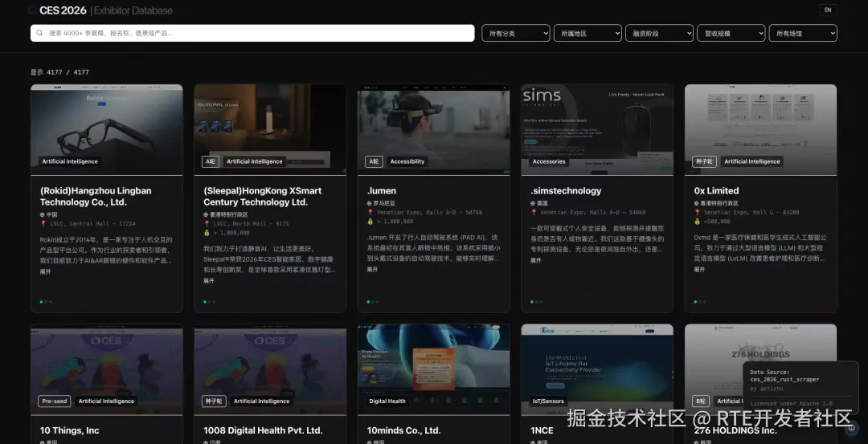
Task: Open the 融资阶段 funding stage dropdown
Action: pyautogui.click(x=659, y=33)
